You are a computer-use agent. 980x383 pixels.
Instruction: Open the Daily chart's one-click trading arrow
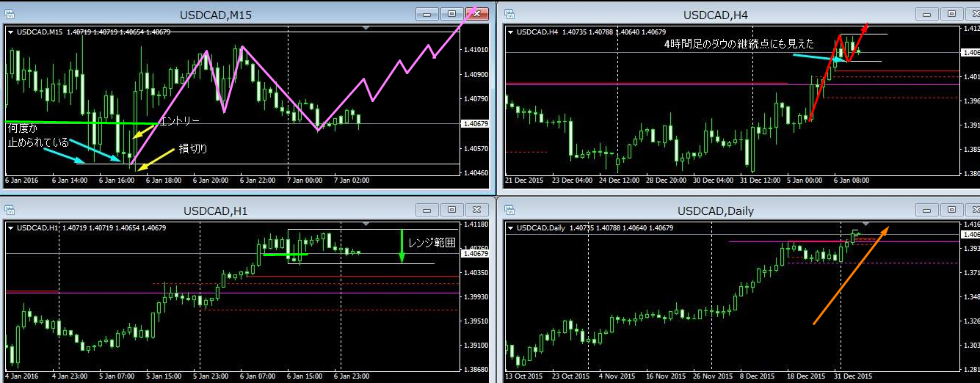[x=510, y=228]
